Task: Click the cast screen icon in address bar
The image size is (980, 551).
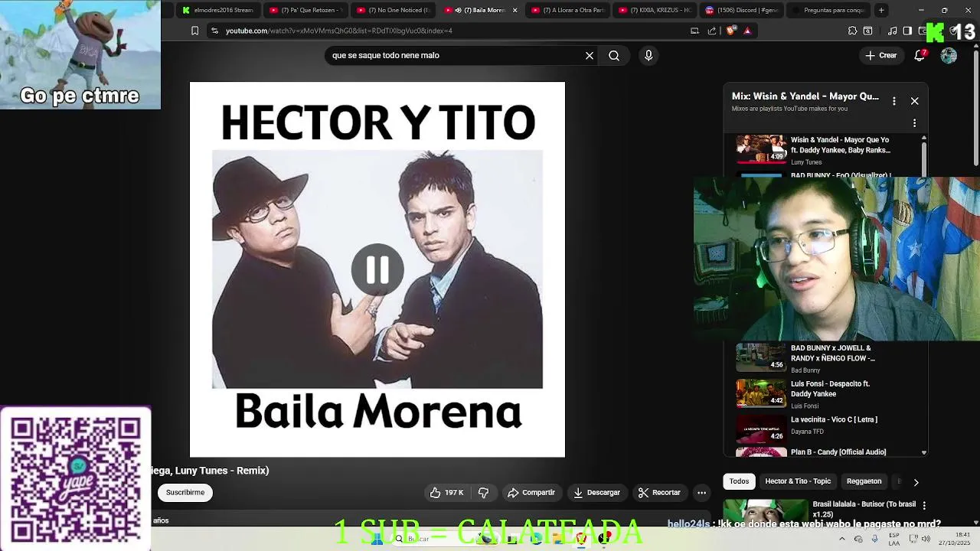Action: point(694,31)
